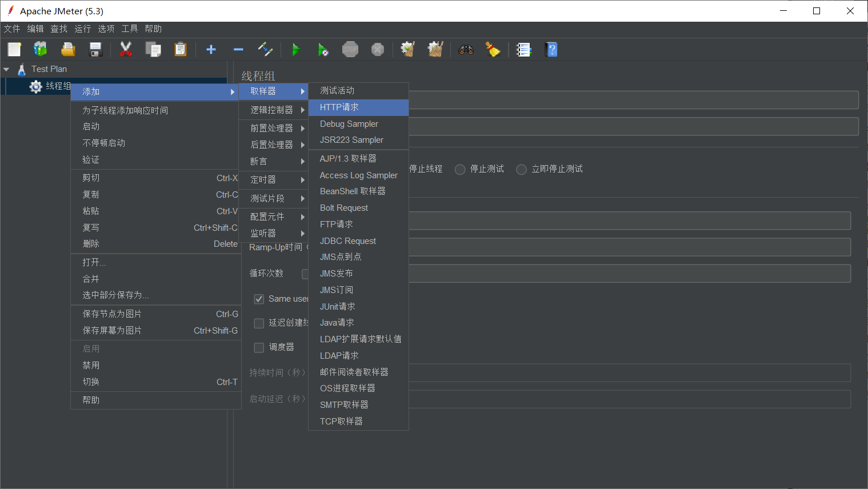Expand the 定时器 submenu
The height and width of the screenshot is (489, 868).
[x=273, y=179]
